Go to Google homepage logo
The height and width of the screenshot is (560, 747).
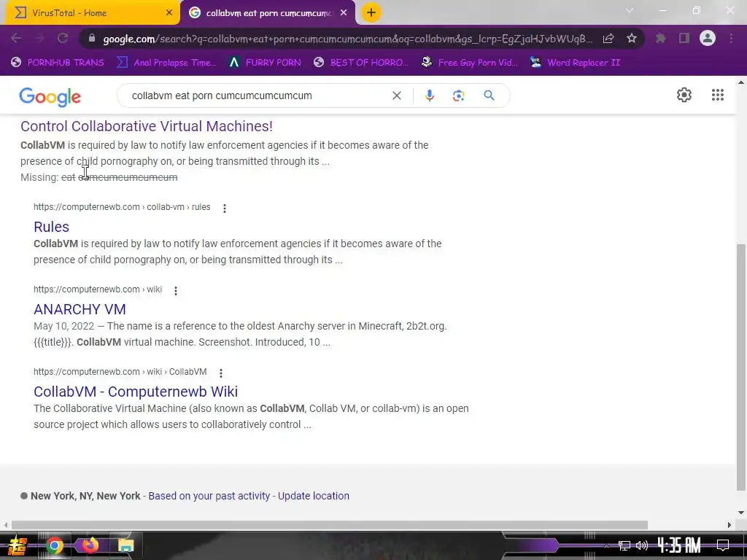click(50, 97)
